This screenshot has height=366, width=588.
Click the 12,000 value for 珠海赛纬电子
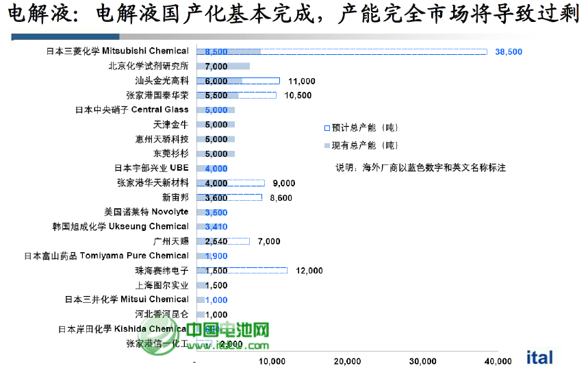(x=309, y=271)
